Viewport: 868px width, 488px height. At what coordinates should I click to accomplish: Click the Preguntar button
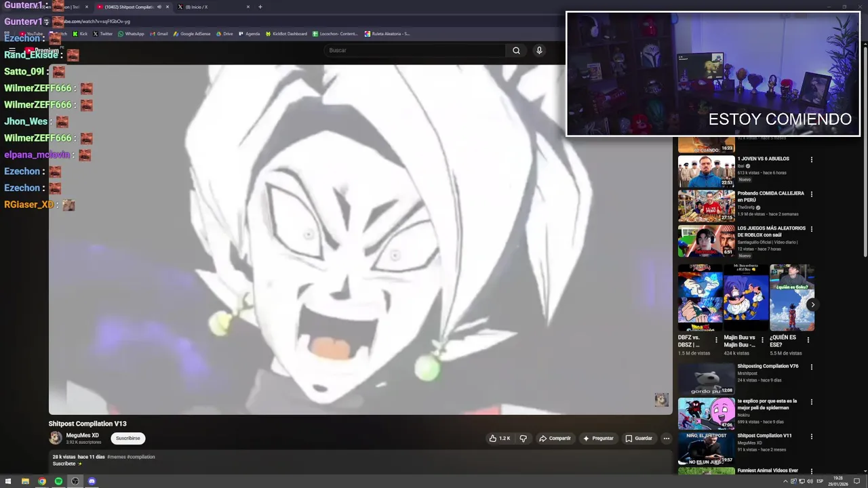[598, 439]
